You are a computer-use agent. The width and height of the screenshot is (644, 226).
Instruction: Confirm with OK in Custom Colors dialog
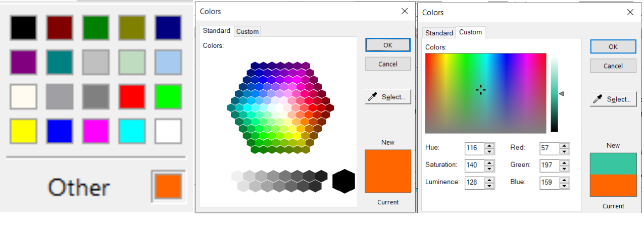[x=613, y=46]
